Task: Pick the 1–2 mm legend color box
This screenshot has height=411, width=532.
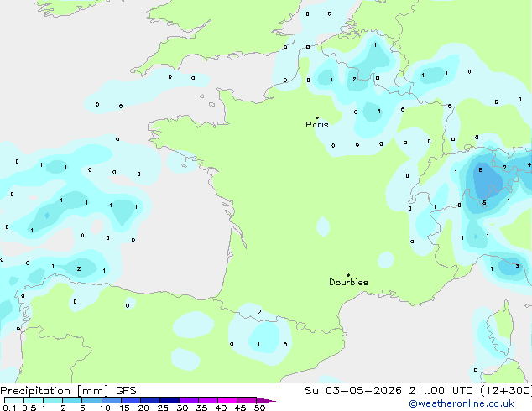Action: (x=53, y=400)
